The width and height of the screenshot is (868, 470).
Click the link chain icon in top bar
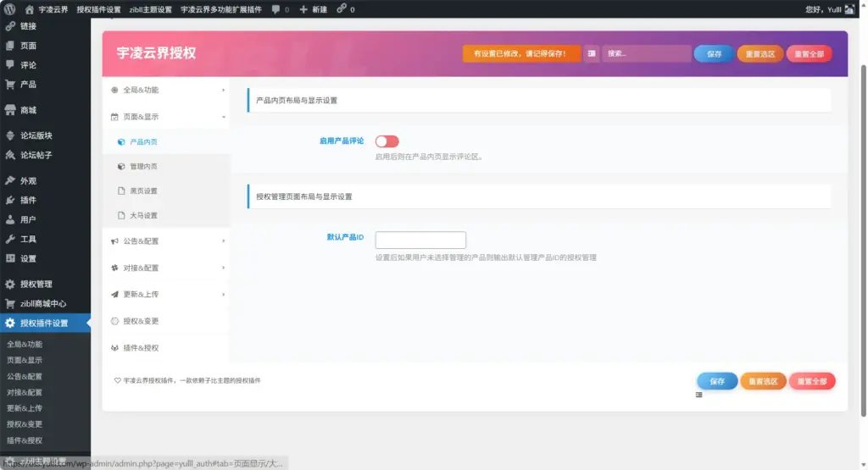coord(341,9)
